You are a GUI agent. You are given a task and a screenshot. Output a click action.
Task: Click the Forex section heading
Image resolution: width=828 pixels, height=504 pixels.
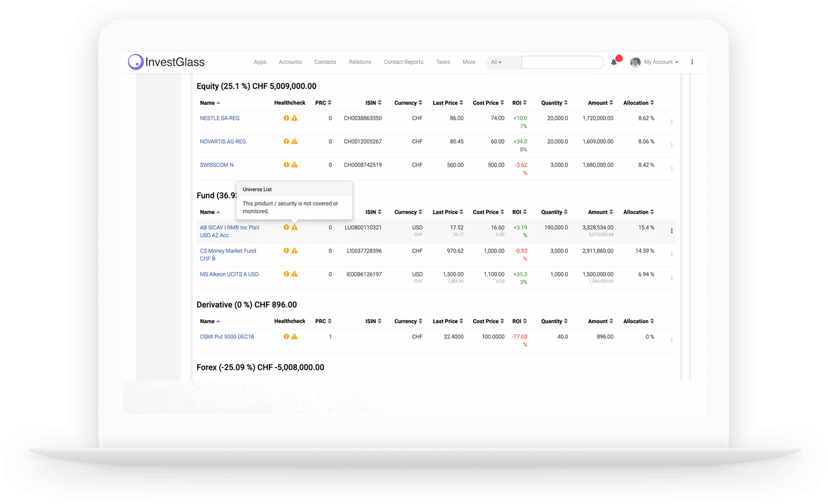click(x=261, y=367)
